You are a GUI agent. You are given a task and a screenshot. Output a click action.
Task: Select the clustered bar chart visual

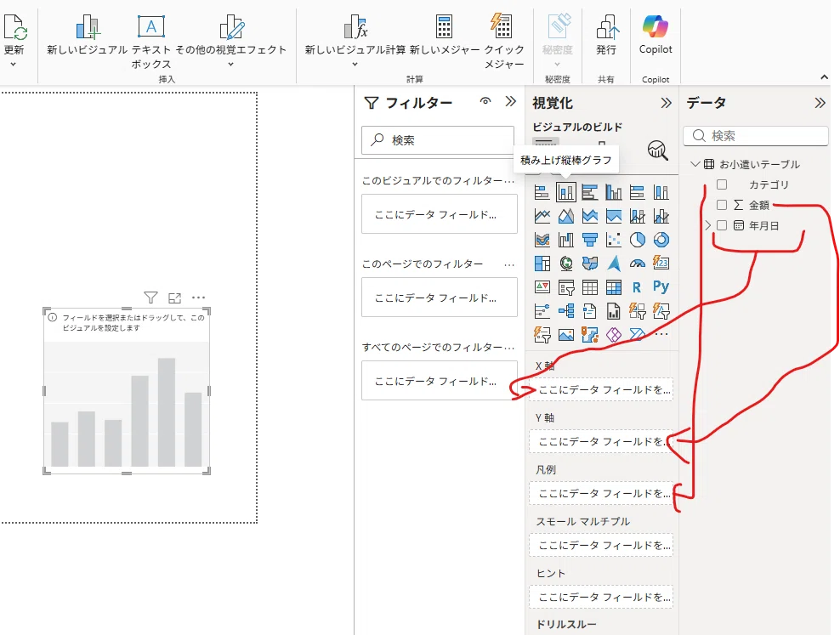pos(590,192)
